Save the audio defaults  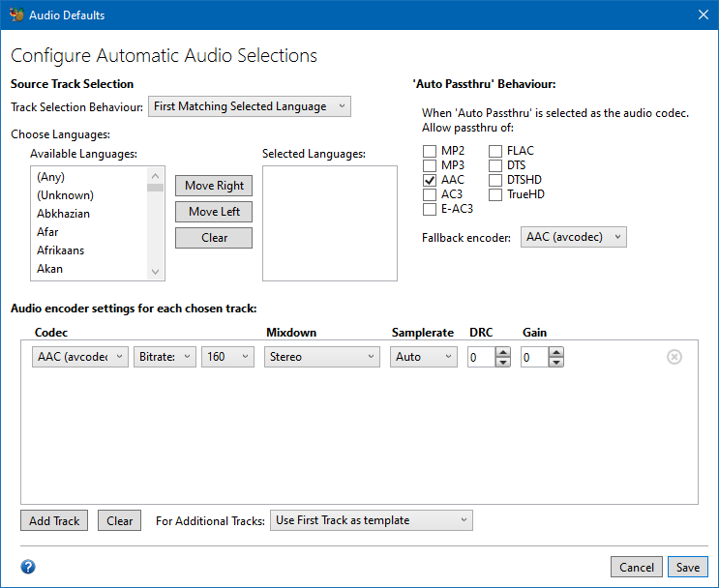[687, 567]
